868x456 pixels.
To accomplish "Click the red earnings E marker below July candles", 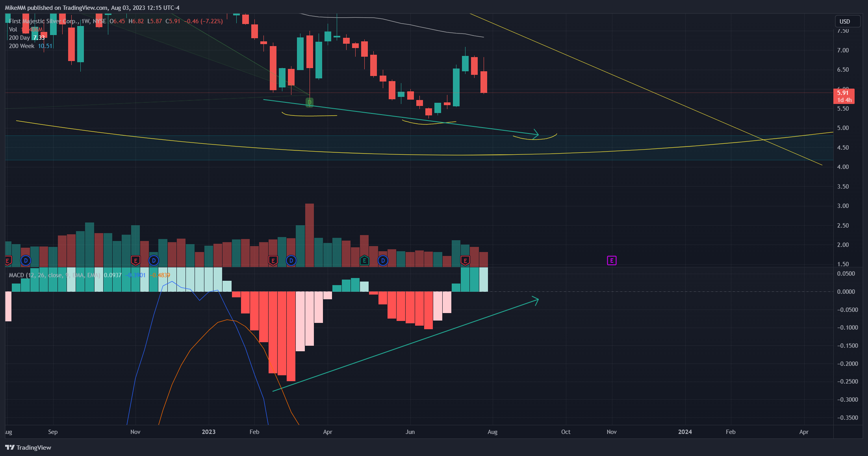I will (x=465, y=260).
